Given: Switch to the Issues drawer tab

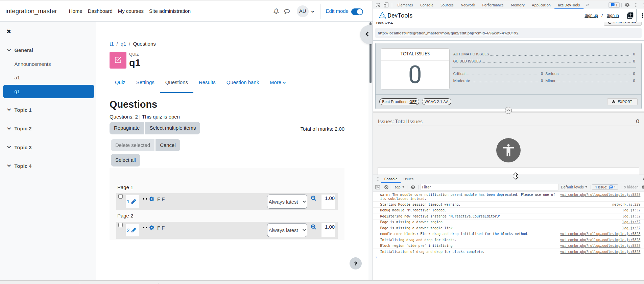Looking at the screenshot, I should tap(408, 179).
